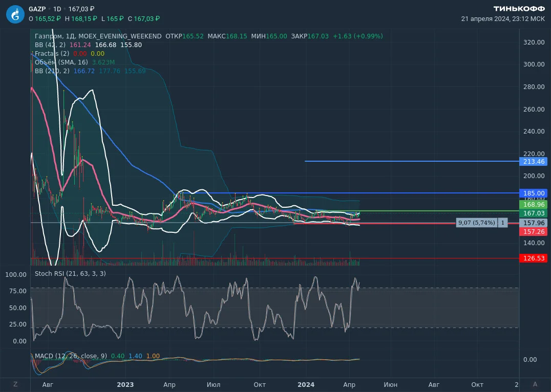Click the 126.53 red price label
The image size is (551, 392).
tap(534, 258)
